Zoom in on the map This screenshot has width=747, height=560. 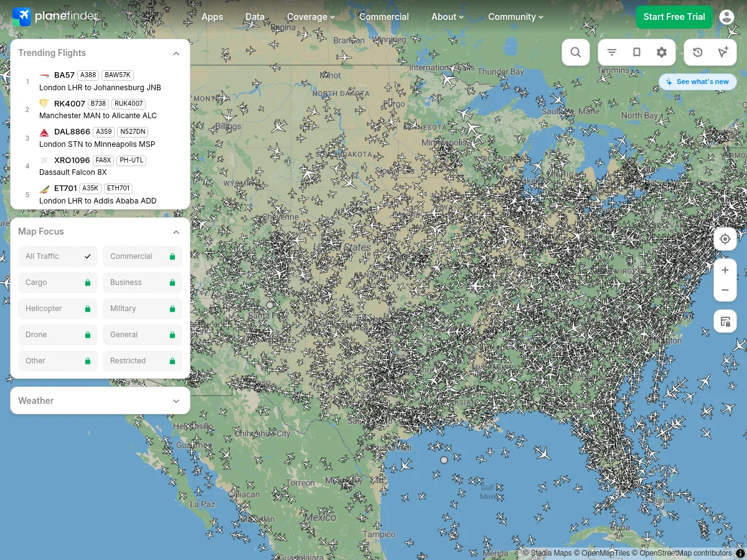tap(725, 270)
